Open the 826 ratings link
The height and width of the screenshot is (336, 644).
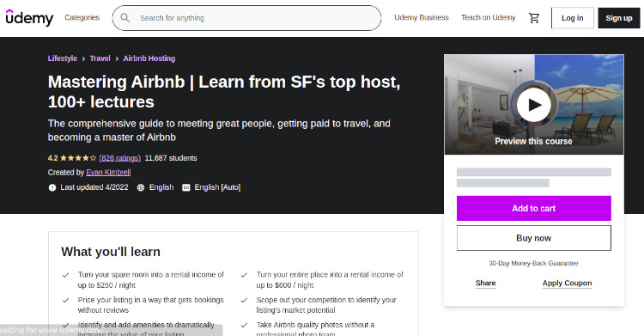click(x=120, y=158)
